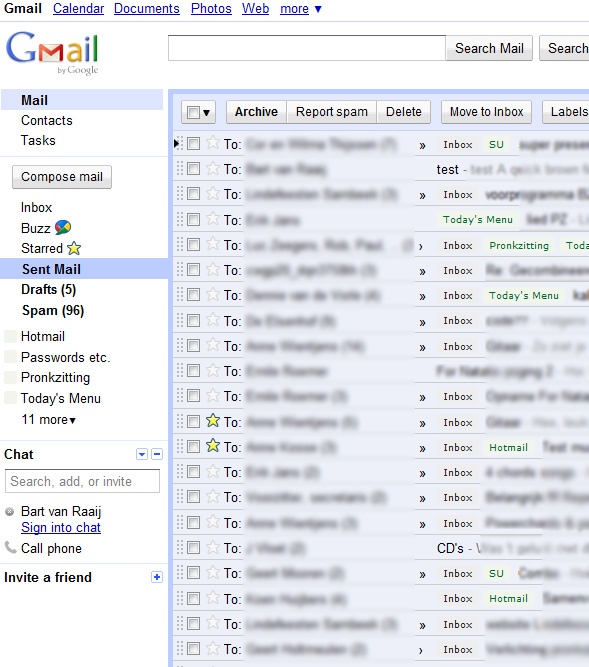
Task: Open Tasks in the sidebar
Action: (x=38, y=140)
